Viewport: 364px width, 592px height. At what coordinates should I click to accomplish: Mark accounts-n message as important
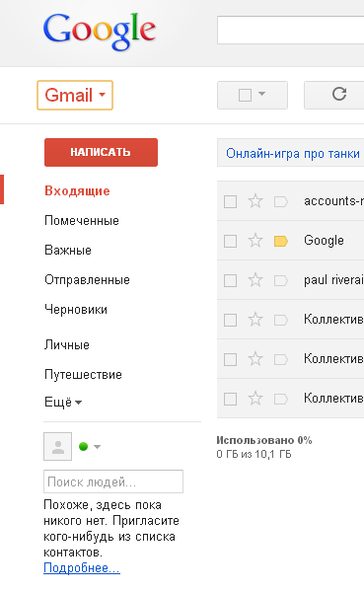click(280, 201)
